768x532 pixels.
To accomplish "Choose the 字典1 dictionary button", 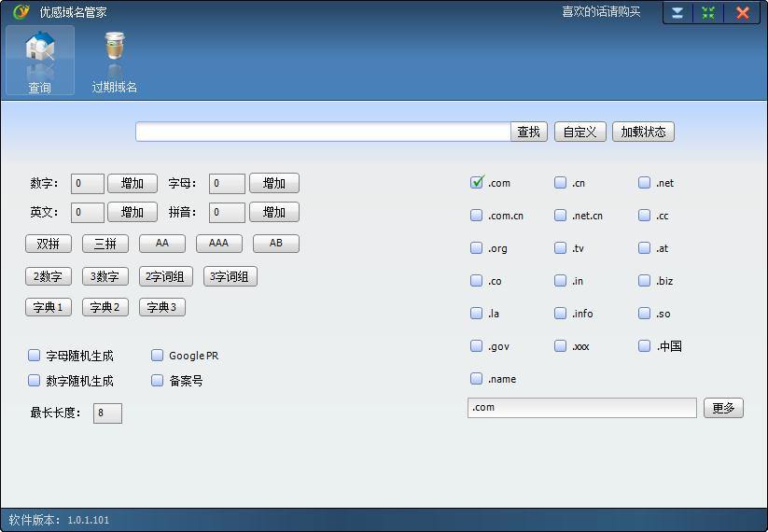I will click(49, 307).
